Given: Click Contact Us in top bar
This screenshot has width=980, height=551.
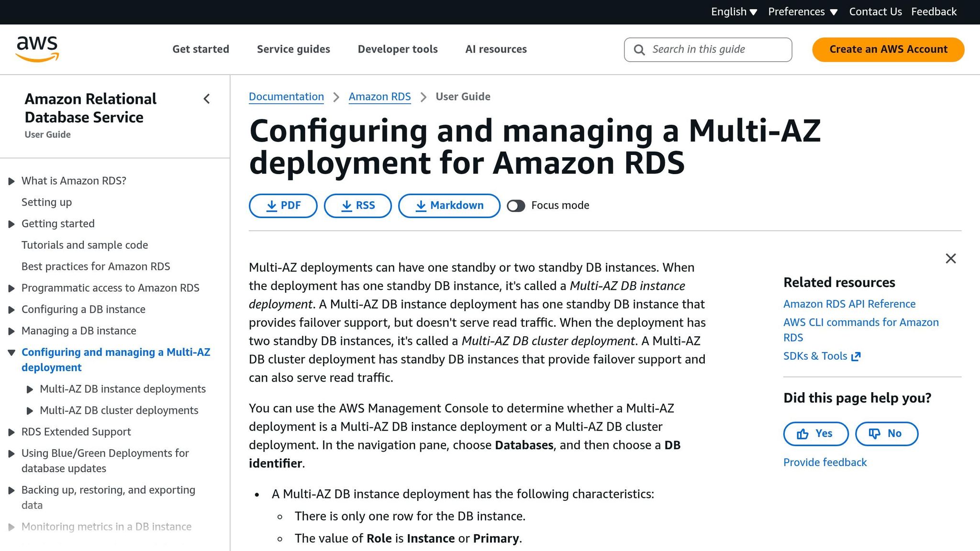Looking at the screenshot, I should pyautogui.click(x=875, y=12).
